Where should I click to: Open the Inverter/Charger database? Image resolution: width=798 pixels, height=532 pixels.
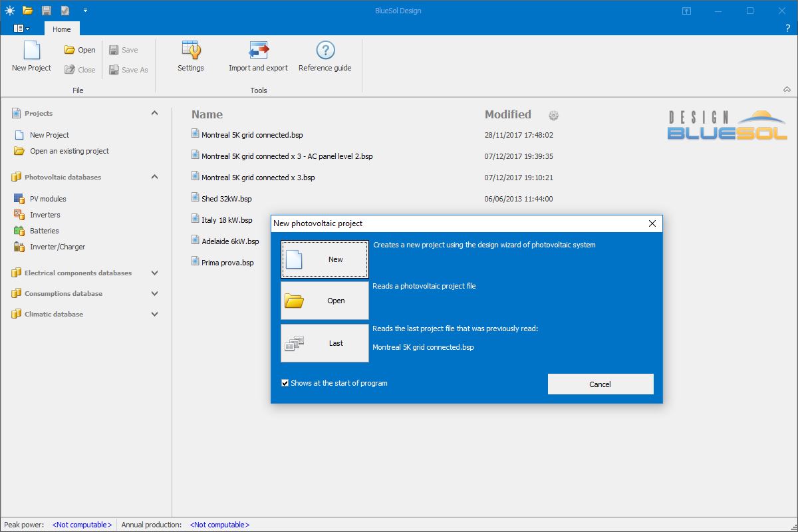(x=57, y=247)
